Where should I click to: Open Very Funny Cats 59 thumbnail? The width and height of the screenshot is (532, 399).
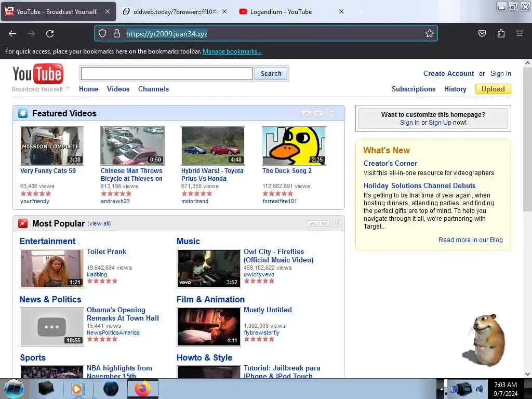52,146
